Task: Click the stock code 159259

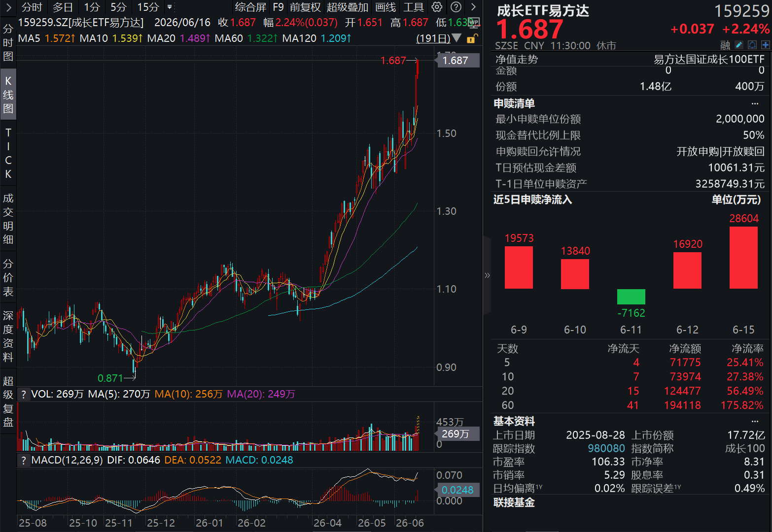Action: pos(741,11)
